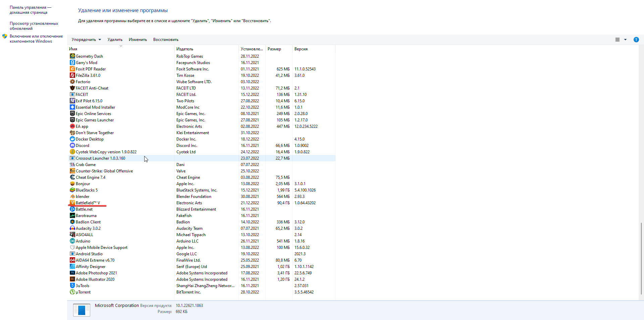Click the Epic Games Launcher icon
Screen dimensions: 644x320
[x=72, y=120]
